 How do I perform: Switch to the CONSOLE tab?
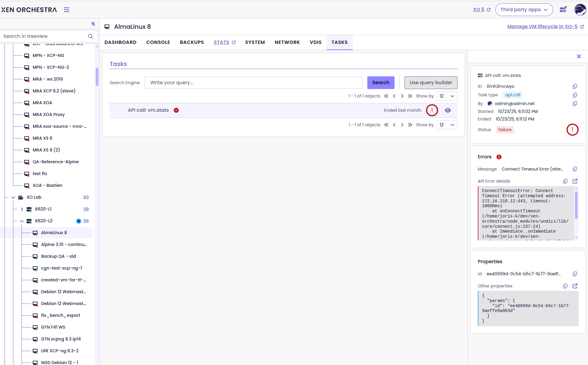158,42
